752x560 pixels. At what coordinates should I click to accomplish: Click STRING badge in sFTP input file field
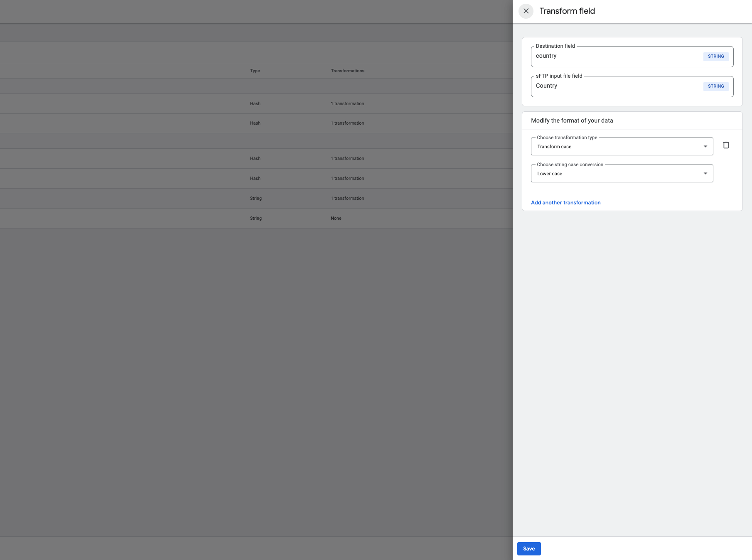point(715,86)
